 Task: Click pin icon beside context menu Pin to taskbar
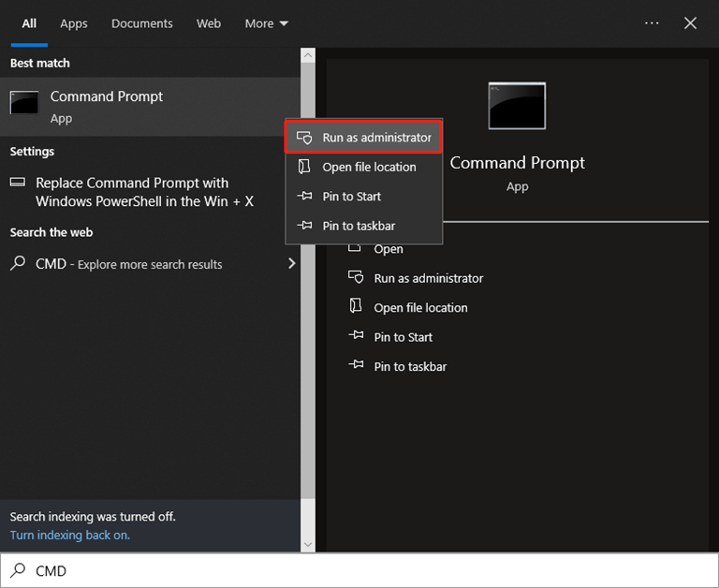click(x=304, y=226)
